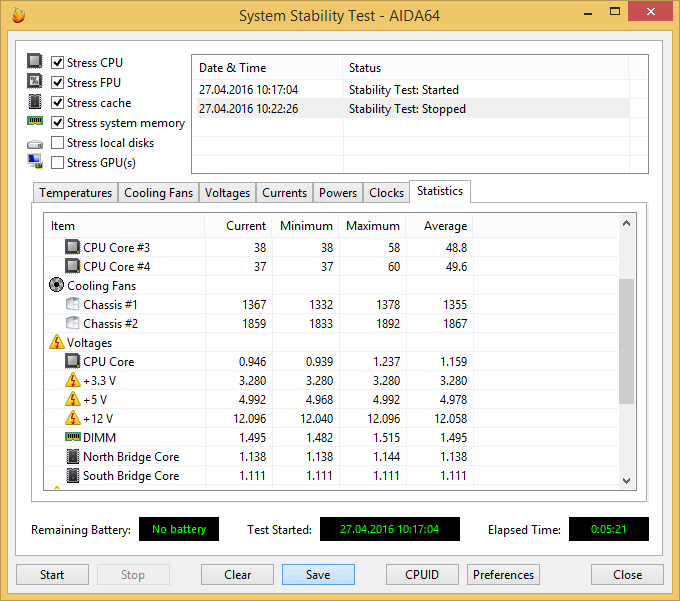The image size is (680, 601).
Task: Click the AIDA64 flame app icon
Action: (x=18, y=15)
